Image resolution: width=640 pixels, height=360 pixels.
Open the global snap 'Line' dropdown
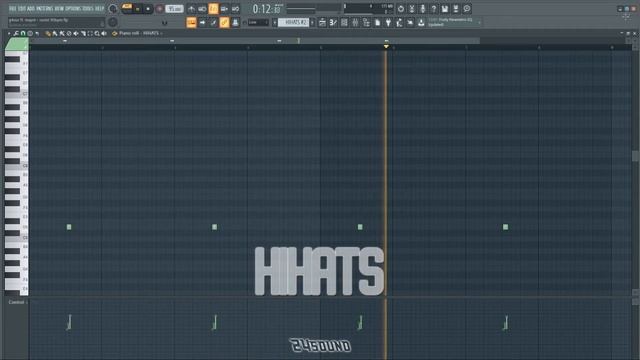(258, 22)
